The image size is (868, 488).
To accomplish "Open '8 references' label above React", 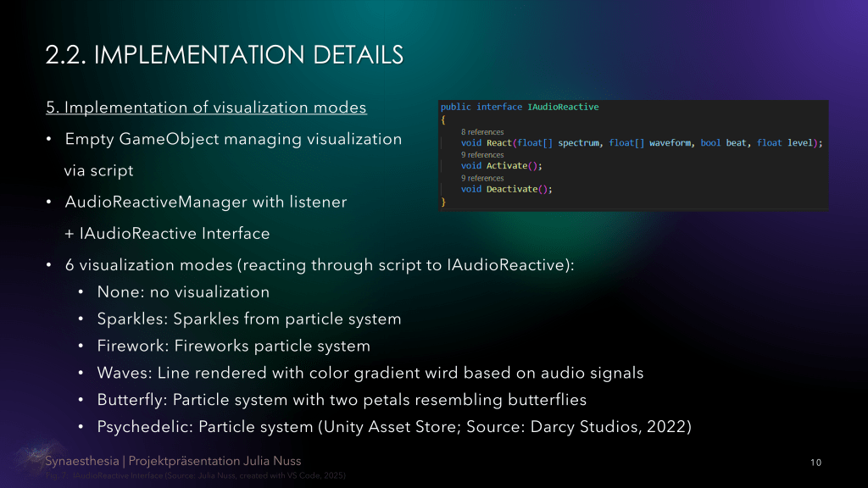I will tap(481, 132).
